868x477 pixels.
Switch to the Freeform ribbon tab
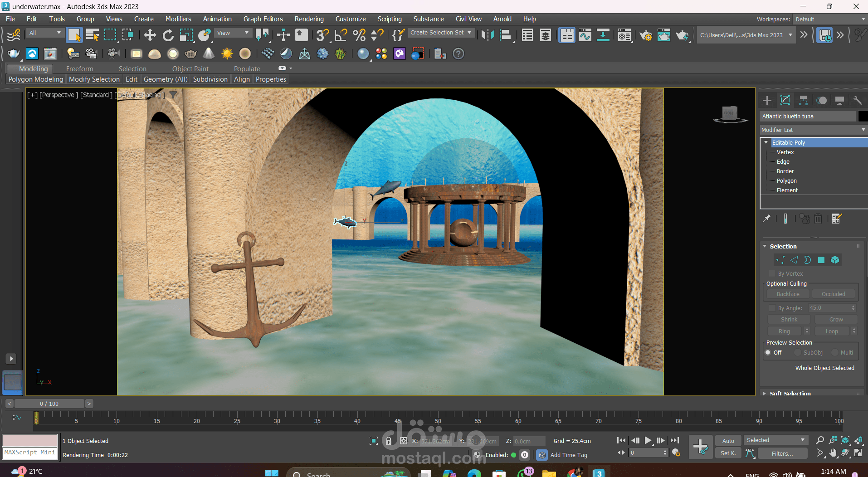79,69
